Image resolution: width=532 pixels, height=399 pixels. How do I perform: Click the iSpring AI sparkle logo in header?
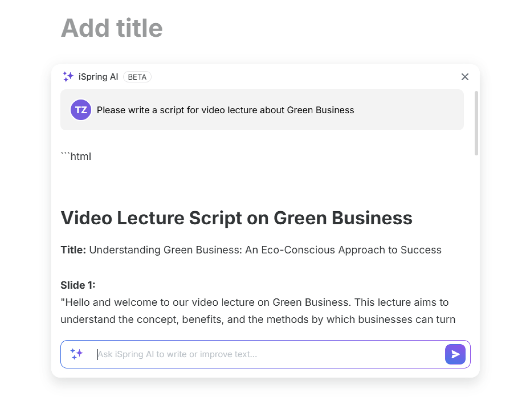(68, 77)
